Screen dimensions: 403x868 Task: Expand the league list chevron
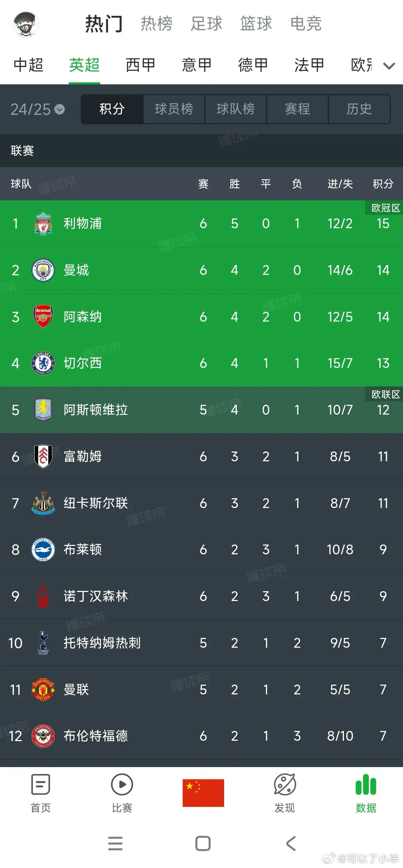click(389, 66)
